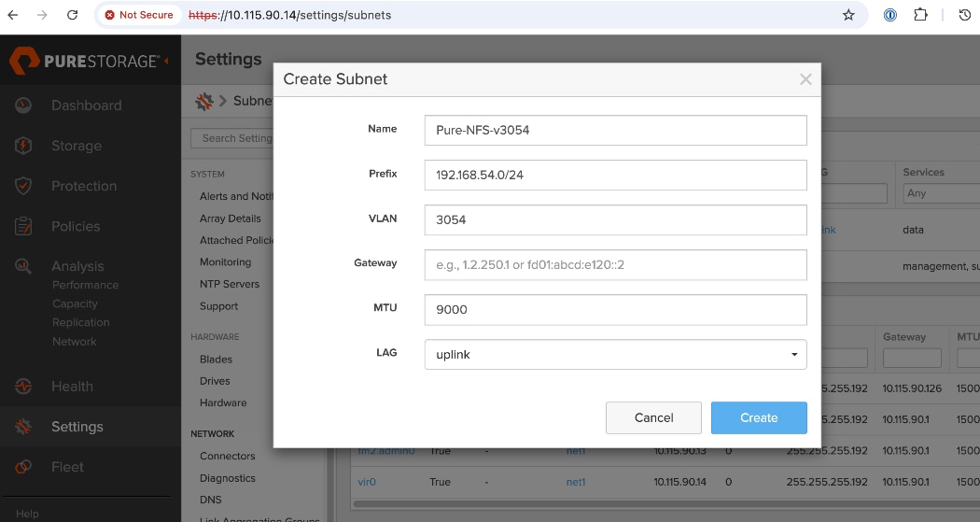Open net1 link in vir0 row

tap(576, 482)
